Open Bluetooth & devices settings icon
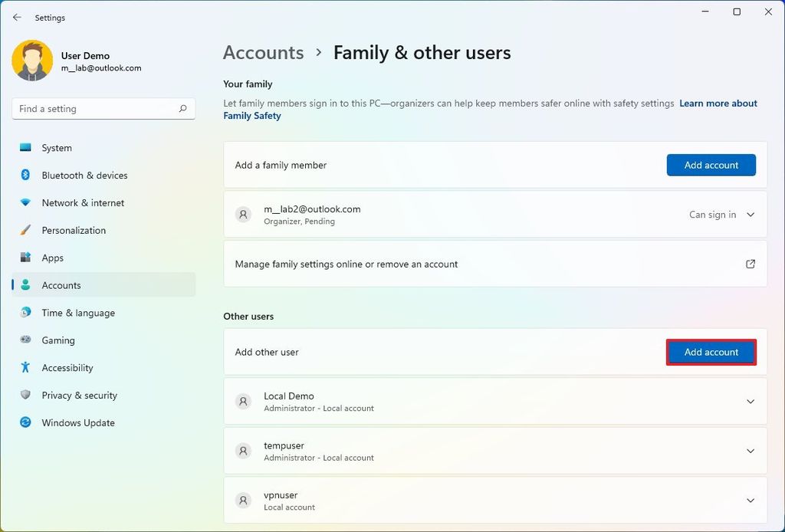The image size is (785, 532). 25,175
